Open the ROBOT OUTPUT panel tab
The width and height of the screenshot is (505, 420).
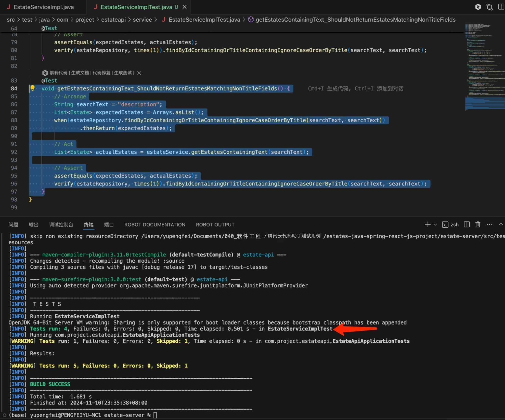click(x=215, y=225)
